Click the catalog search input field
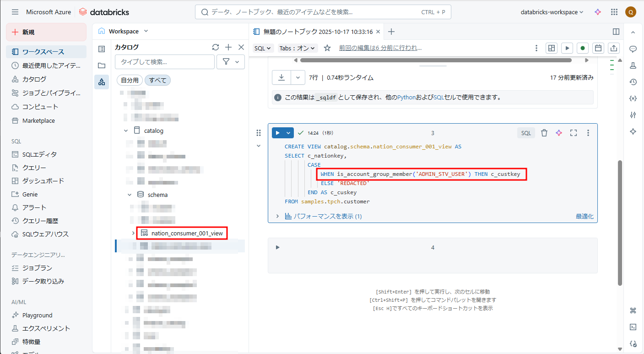Viewport: 644px width, 354px height. coord(165,62)
